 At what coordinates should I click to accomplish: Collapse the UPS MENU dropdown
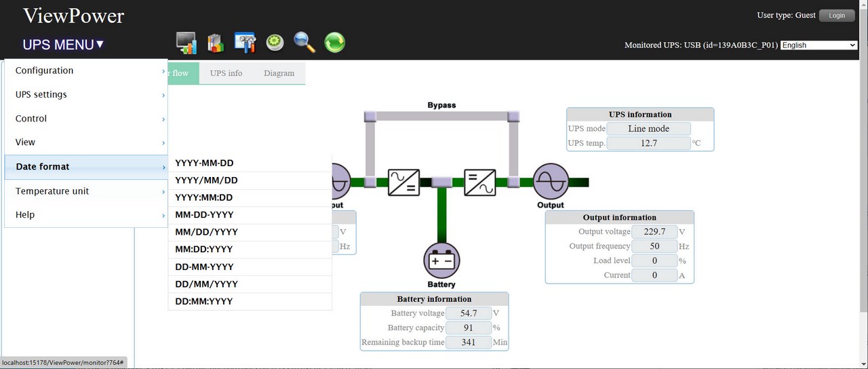pos(63,45)
